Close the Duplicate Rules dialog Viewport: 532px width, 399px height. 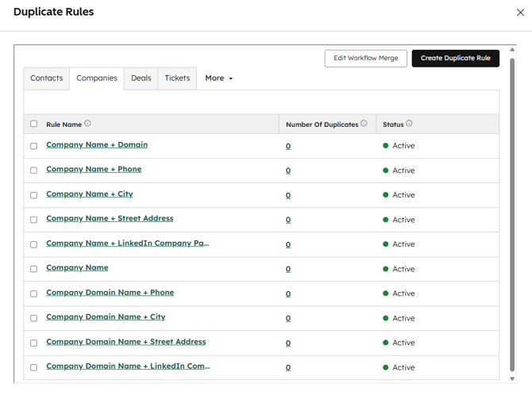[x=520, y=13]
